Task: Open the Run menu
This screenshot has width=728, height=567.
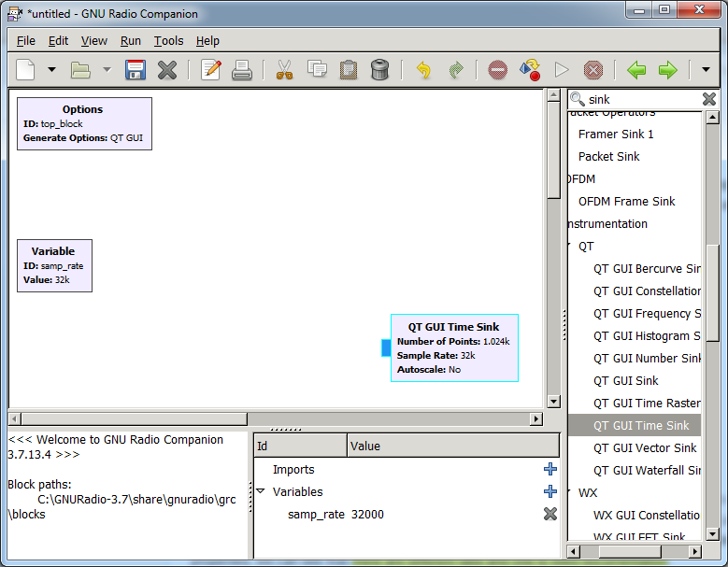Action: 131,41
